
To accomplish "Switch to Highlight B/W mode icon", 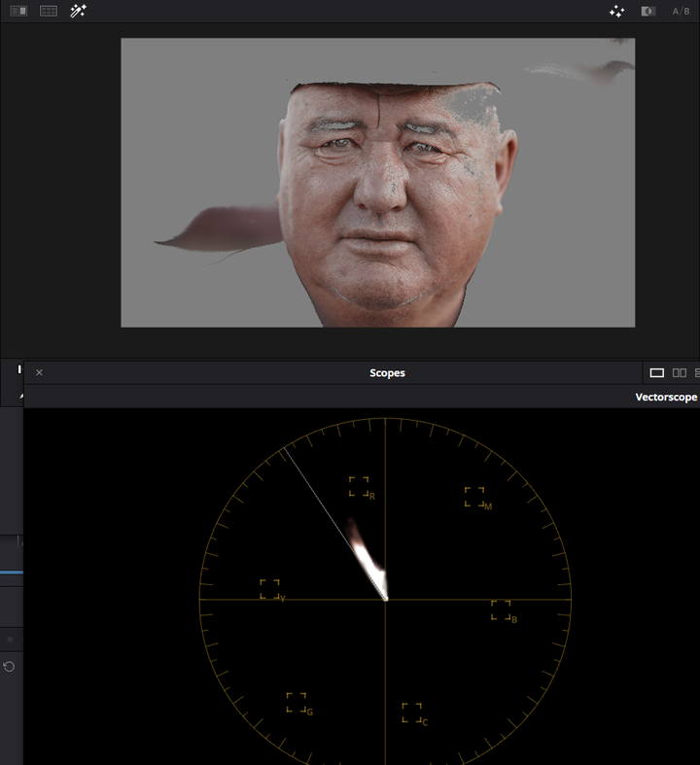I will pyautogui.click(x=647, y=12).
